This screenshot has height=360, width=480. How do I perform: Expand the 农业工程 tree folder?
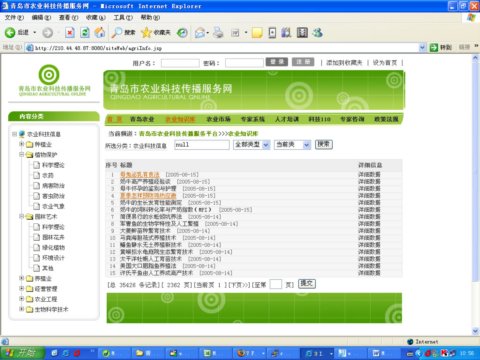(x=21, y=299)
